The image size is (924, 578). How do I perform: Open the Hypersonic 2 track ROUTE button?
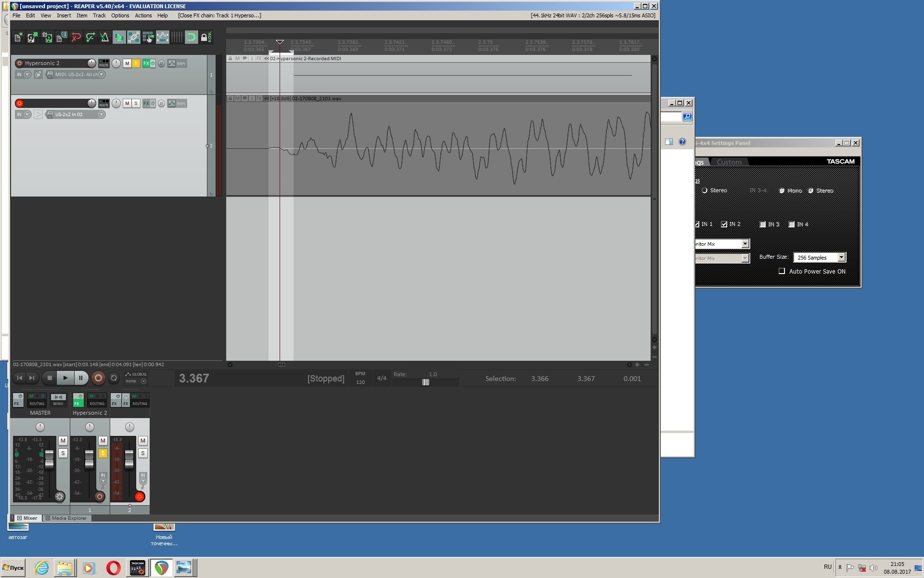[103, 63]
